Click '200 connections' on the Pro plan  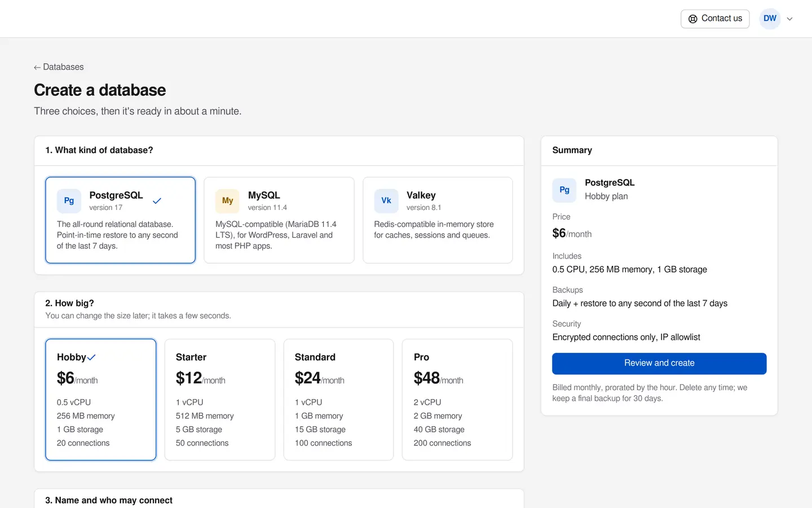coord(443,443)
